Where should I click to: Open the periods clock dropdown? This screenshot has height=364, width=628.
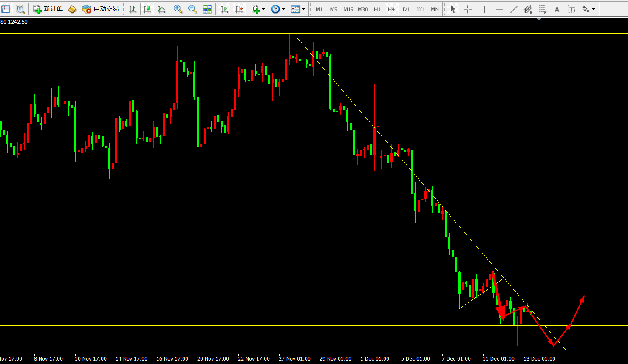click(x=278, y=9)
